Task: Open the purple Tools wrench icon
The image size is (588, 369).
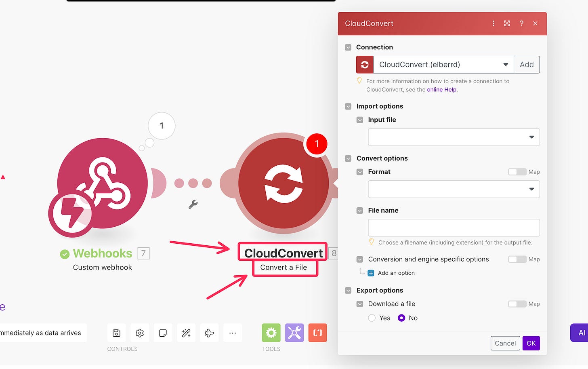Action: tap(294, 333)
